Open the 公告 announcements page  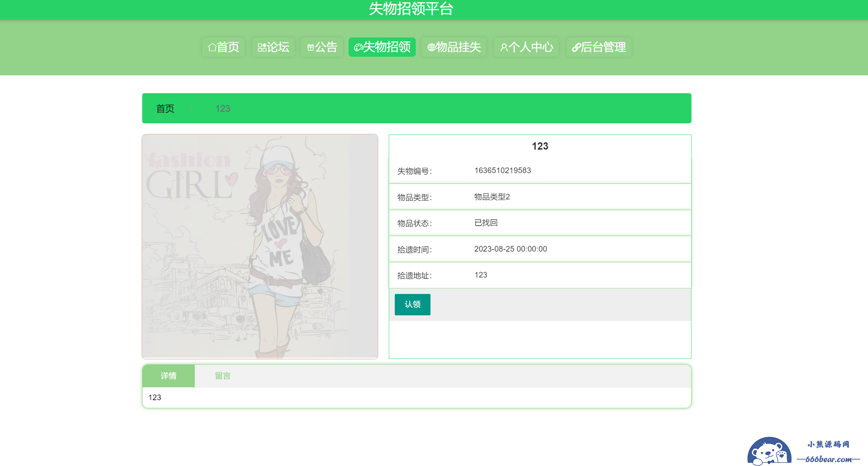coord(322,47)
